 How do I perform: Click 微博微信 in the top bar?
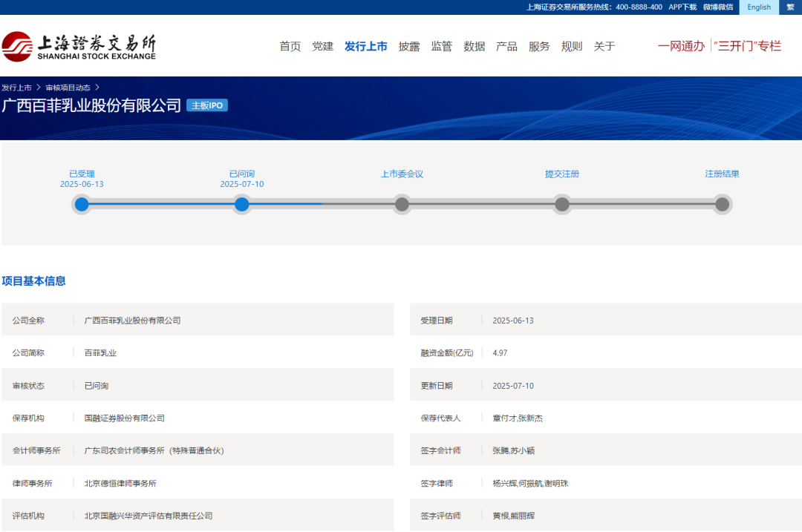pyautogui.click(x=718, y=7)
